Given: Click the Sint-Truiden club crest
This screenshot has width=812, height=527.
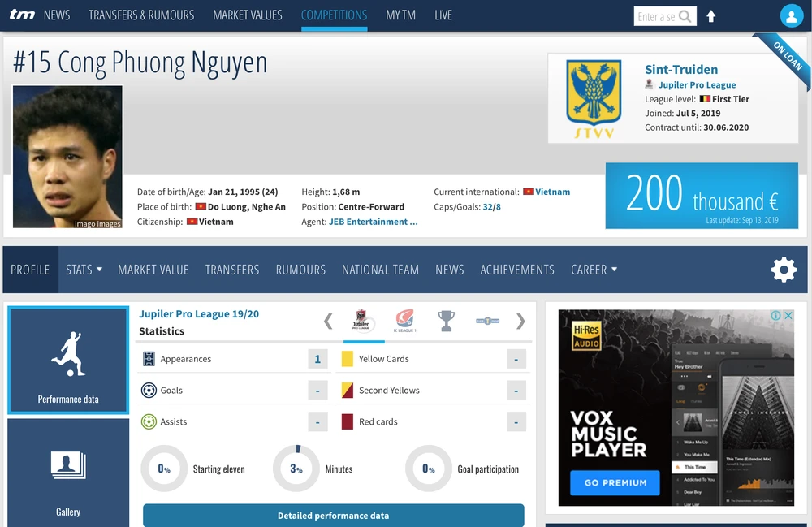Looking at the screenshot, I should click(594, 97).
